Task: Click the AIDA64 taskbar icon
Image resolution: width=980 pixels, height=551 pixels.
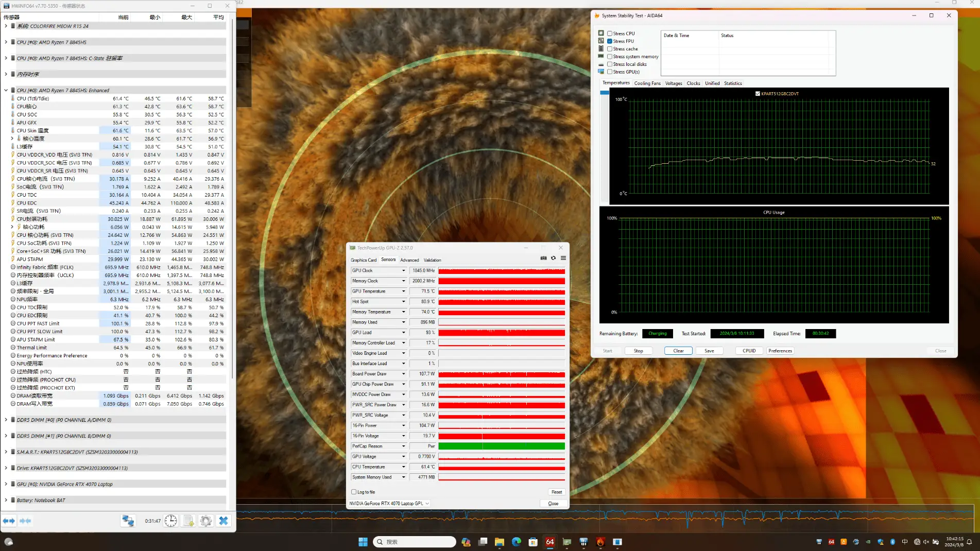Action: point(550,542)
